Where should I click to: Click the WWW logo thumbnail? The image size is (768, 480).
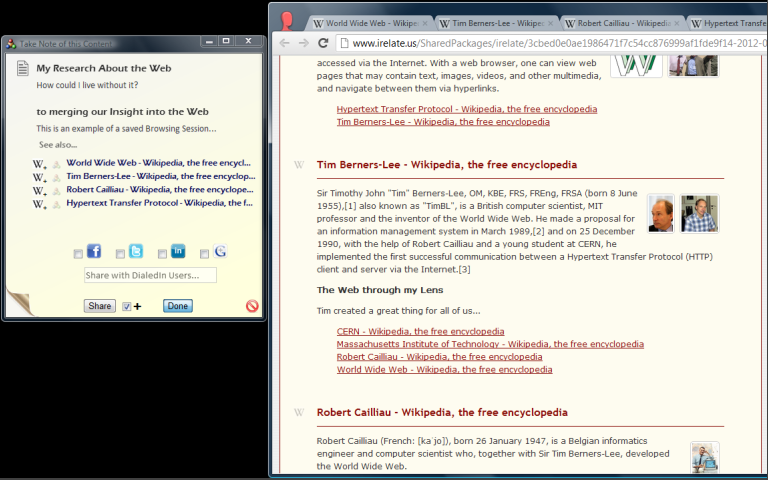636,66
